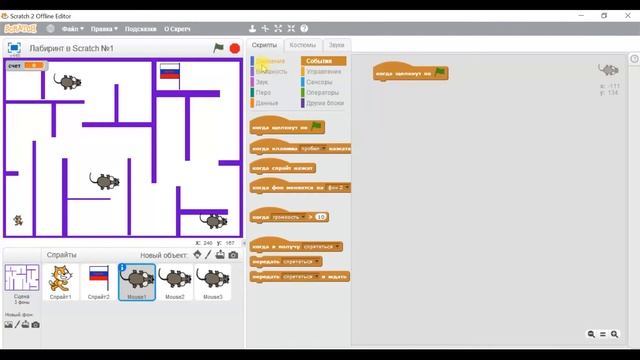This screenshot has height=360, width=640.
Task: Open message dropdown in 'передать' block
Action: 301,262
